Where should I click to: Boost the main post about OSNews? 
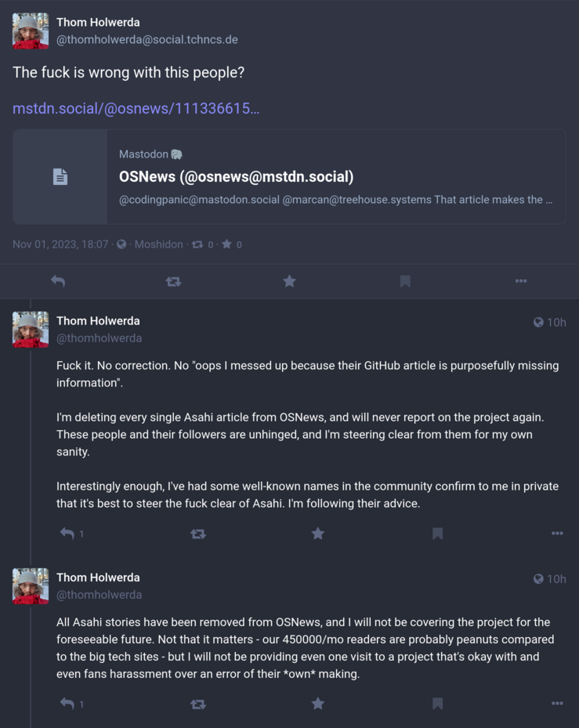pyautogui.click(x=173, y=281)
